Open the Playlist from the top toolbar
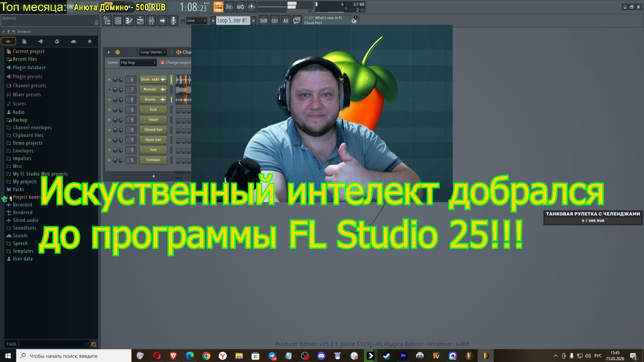The height and width of the screenshot is (362, 644). [107, 20]
